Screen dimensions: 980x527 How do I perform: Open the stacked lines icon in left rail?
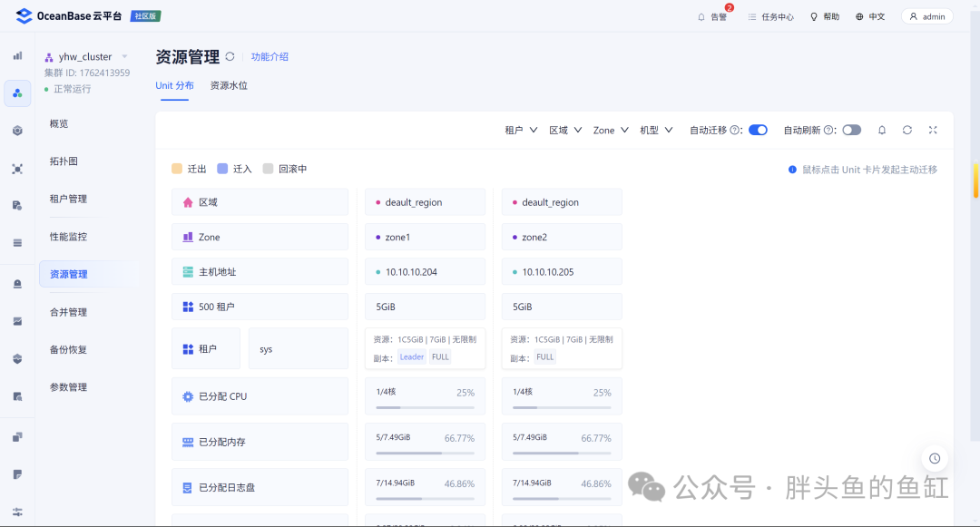click(x=17, y=243)
